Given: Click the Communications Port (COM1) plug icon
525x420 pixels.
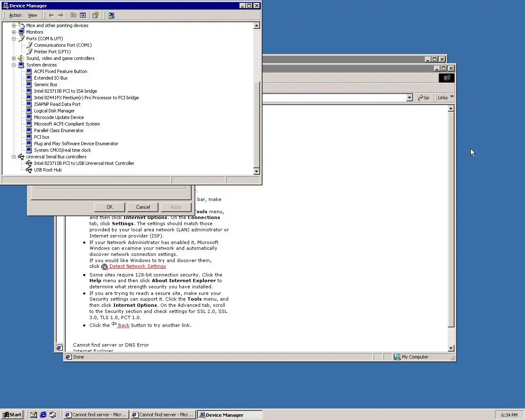Looking at the screenshot, I should (x=29, y=45).
